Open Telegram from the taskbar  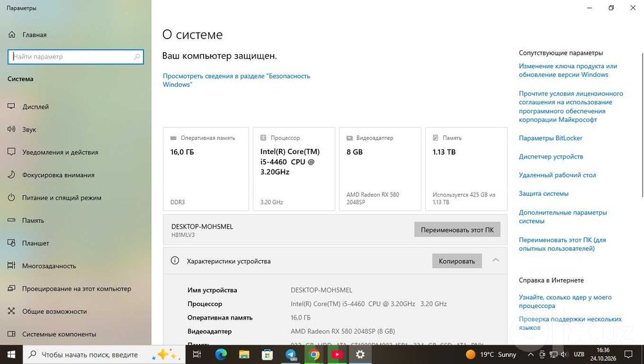[291, 354]
